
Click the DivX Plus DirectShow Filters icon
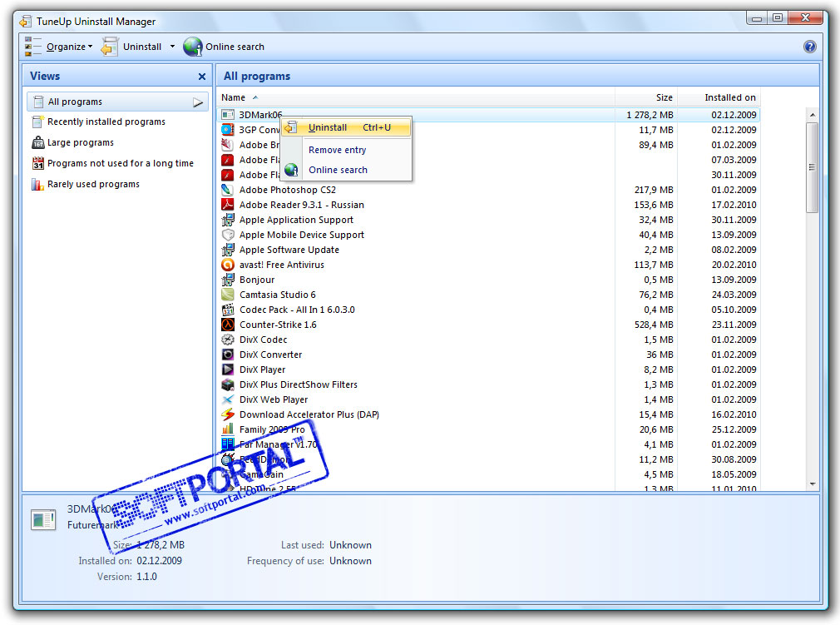coord(228,384)
